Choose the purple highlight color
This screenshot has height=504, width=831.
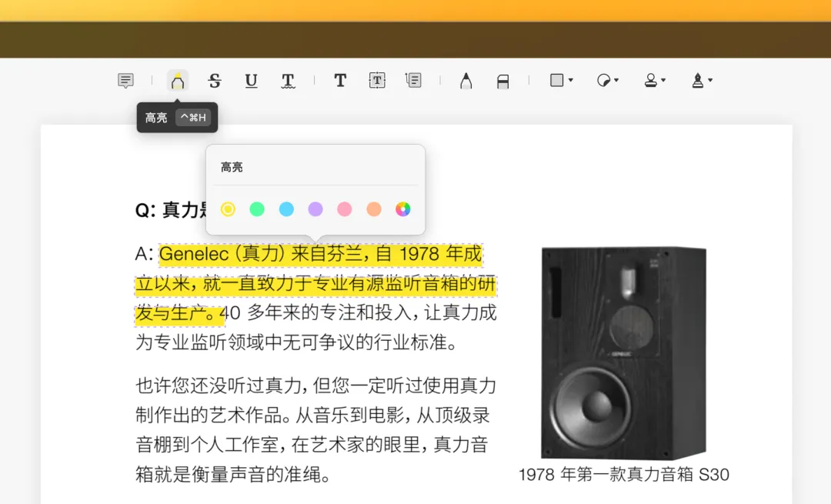(x=315, y=209)
